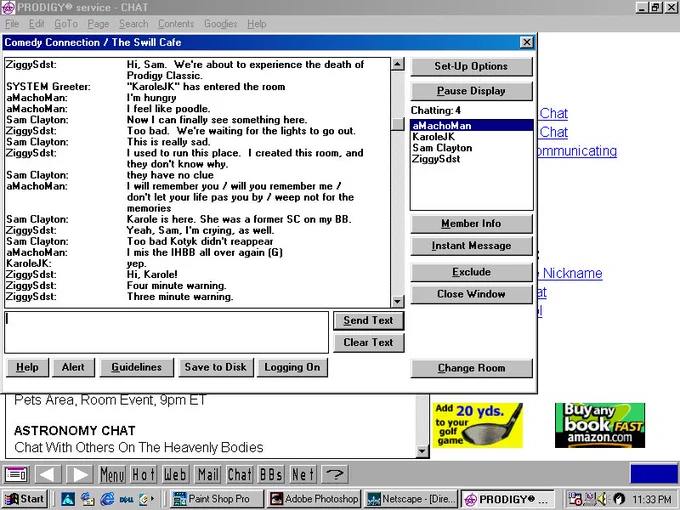The height and width of the screenshot is (510, 680).
Task: Open BBs from the Prodigy toolbar
Action: (x=271, y=474)
